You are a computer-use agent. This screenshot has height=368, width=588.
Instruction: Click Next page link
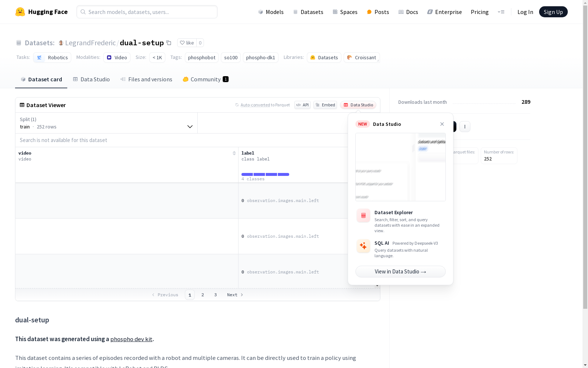235,295
